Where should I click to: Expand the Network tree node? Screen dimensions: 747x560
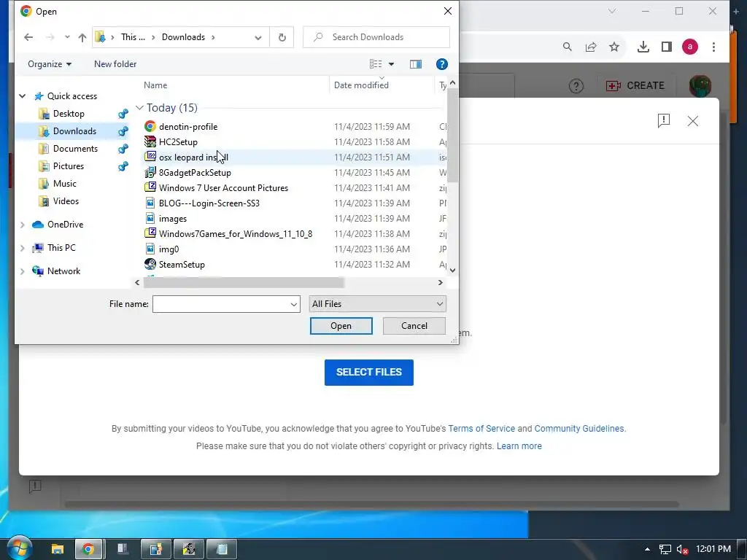(23, 271)
